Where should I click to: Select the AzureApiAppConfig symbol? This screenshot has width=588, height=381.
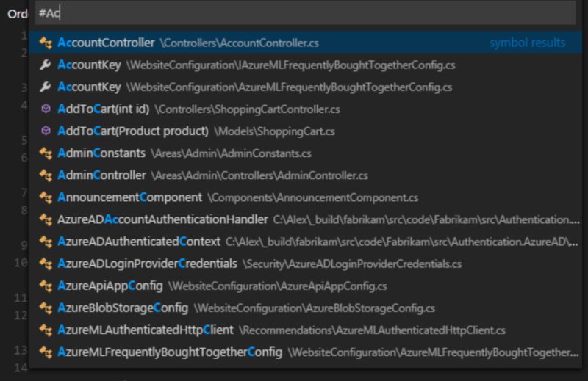pos(305,286)
